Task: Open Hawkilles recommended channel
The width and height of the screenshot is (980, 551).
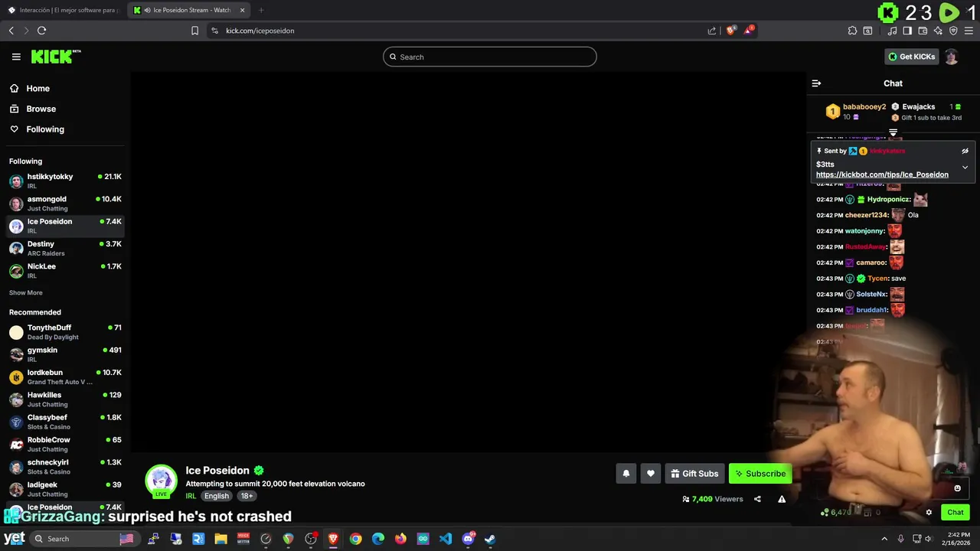Action: [65, 399]
